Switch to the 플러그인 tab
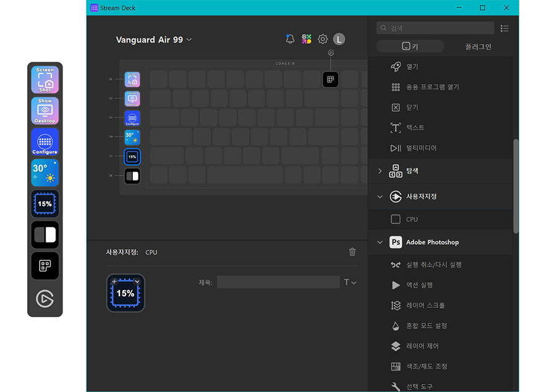The width and height of the screenshot is (544, 392). point(478,46)
